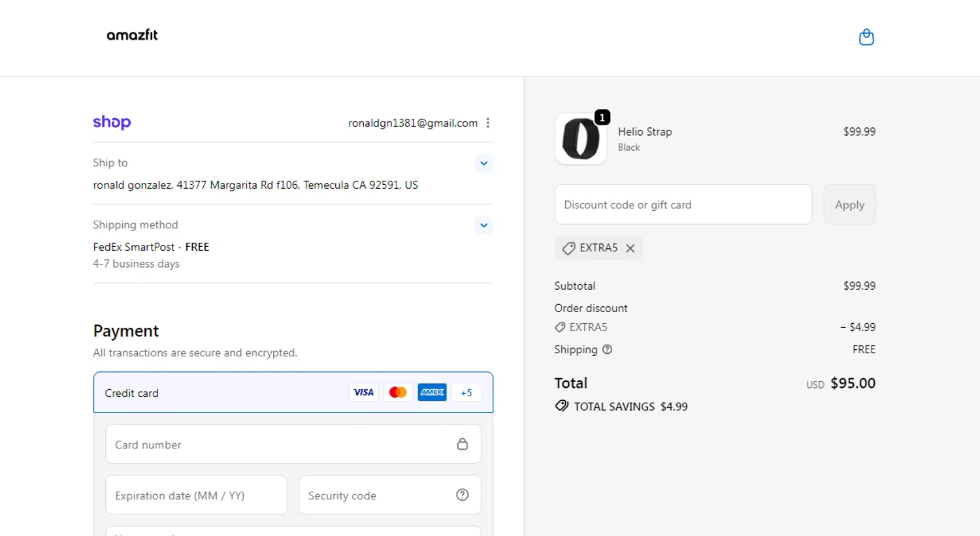Click the Shop Pay logo

pos(112,122)
